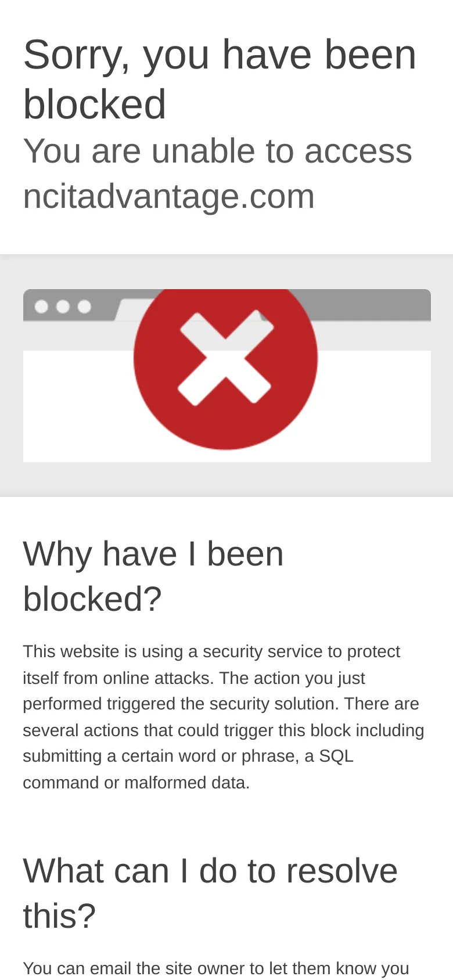Click "this?" in the resolve heading
This screenshot has height=980, width=453.
pyautogui.click(x=59, y=916)
